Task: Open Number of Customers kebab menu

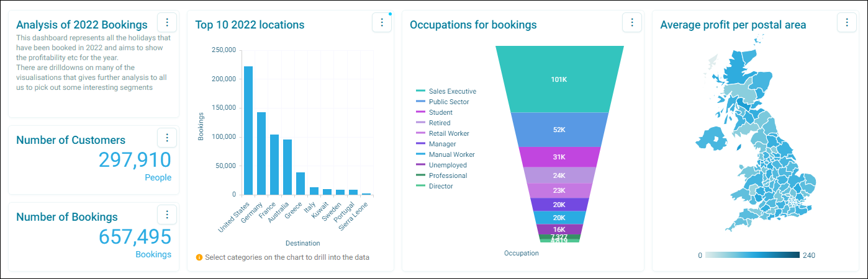Action: click(167, 138)
